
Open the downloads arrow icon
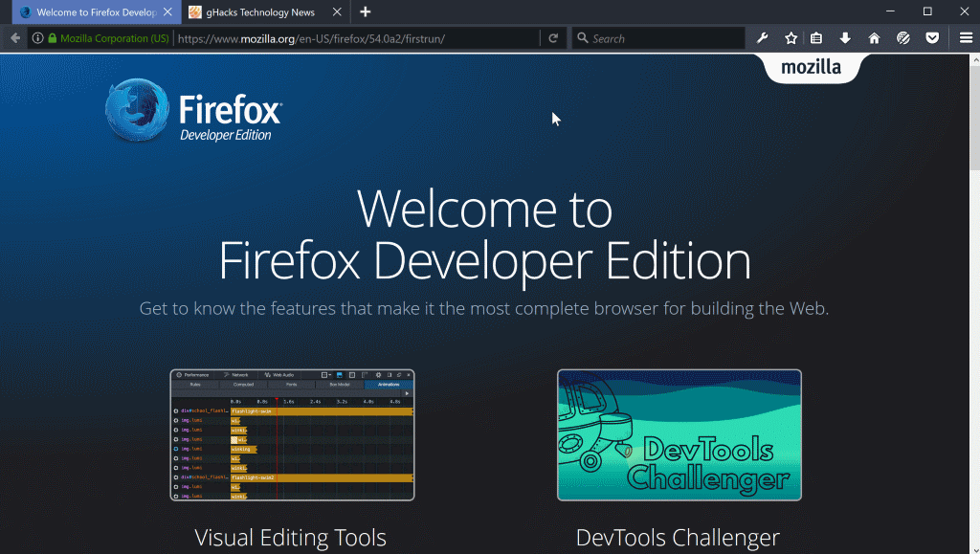coord(845,38)
